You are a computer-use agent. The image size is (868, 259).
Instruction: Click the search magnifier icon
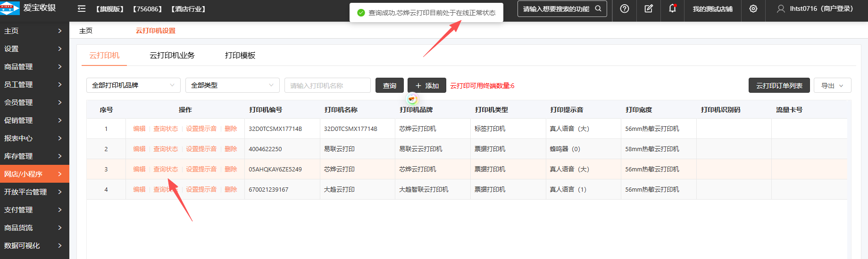598,9
